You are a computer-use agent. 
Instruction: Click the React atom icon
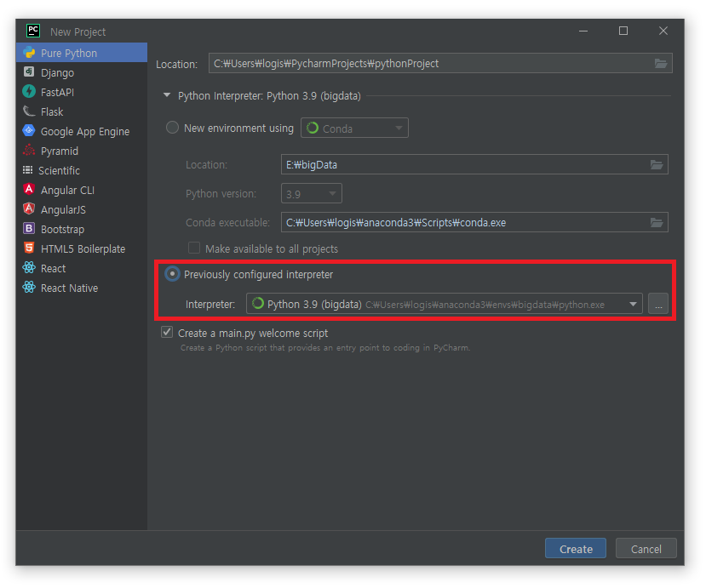click(29, 268)
